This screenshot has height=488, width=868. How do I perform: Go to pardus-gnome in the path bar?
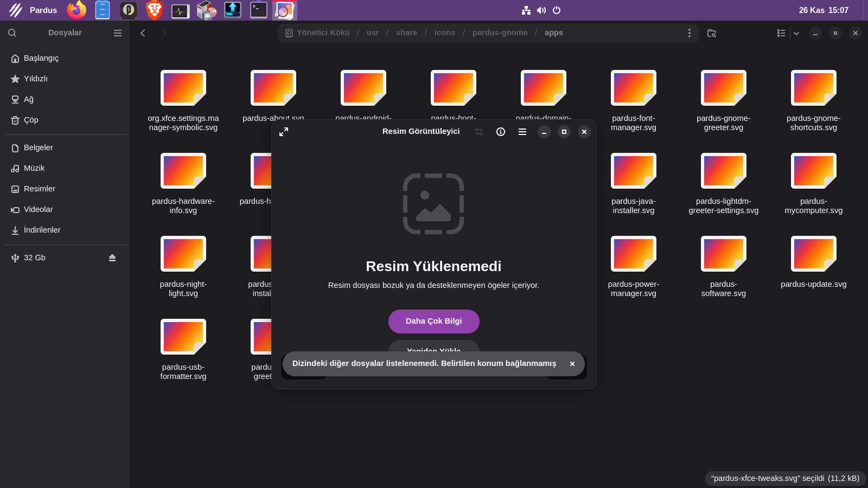point(500,33)
